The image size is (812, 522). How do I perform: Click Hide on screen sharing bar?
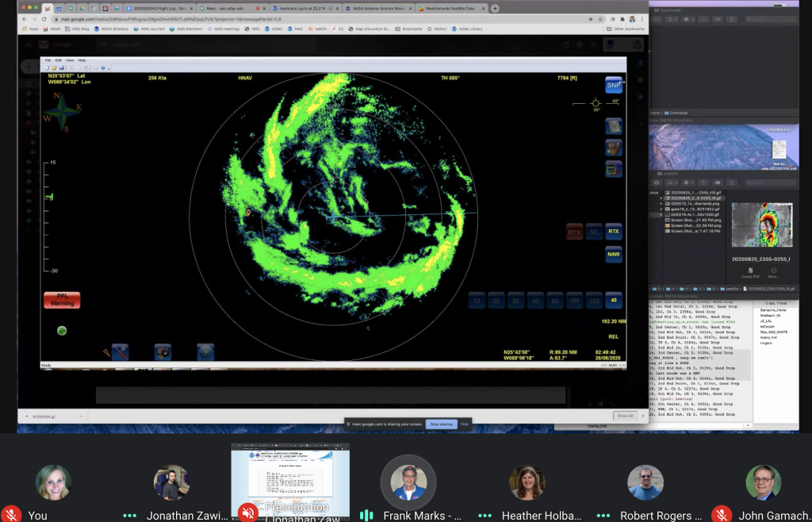pyautogui.click(x=465, y=424)
